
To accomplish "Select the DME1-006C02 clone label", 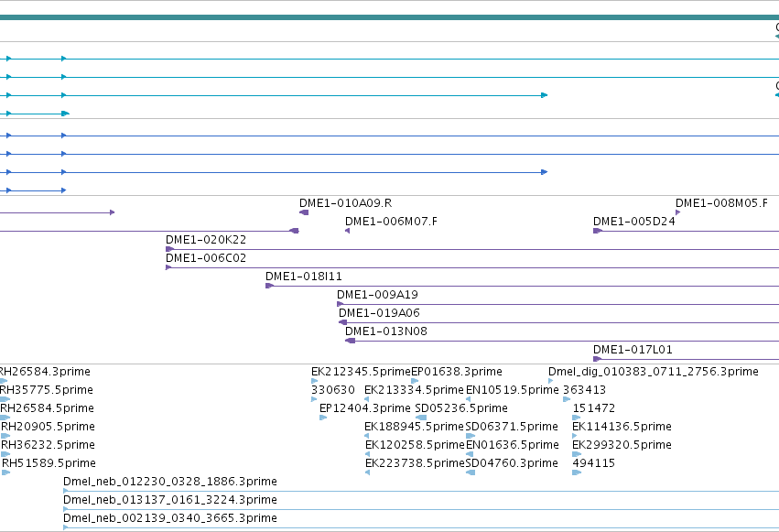I will [206, 258].
